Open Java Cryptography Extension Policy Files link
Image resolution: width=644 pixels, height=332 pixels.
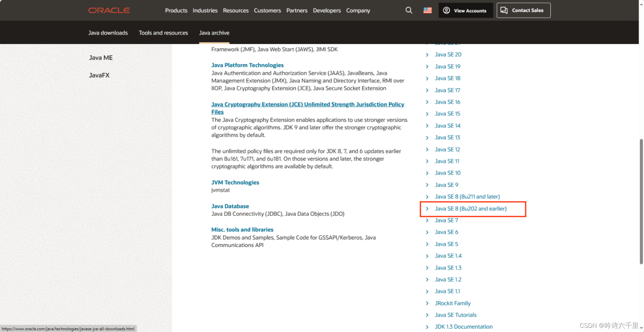pyautogui.click(x=308, y=108)
